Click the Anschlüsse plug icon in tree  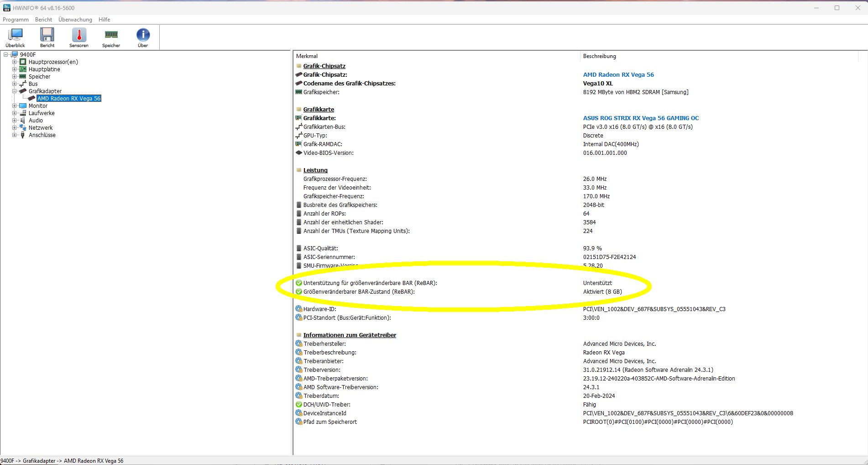click(x=23, y=135)
